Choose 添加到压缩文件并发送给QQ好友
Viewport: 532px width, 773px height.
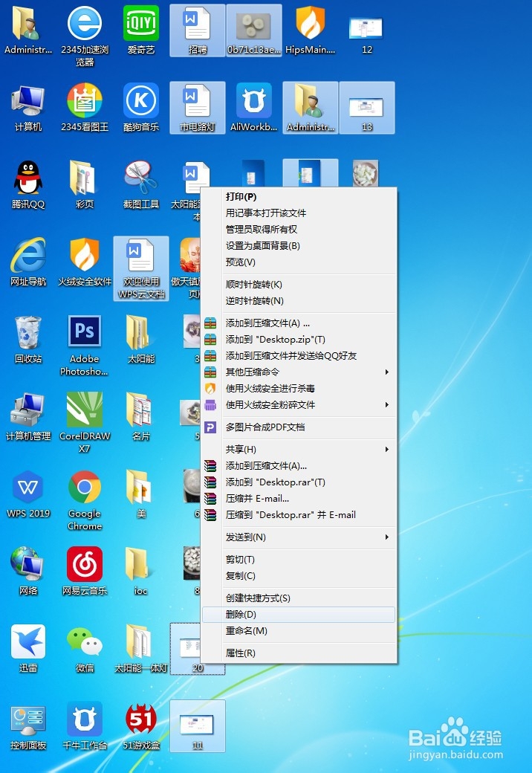[x=299, y=355]
